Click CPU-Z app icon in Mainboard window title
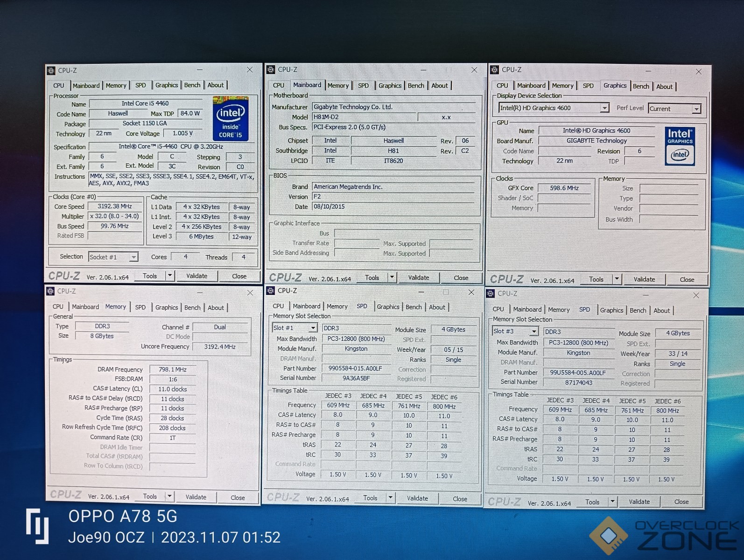744x560 pixels. tap(271, 70)
